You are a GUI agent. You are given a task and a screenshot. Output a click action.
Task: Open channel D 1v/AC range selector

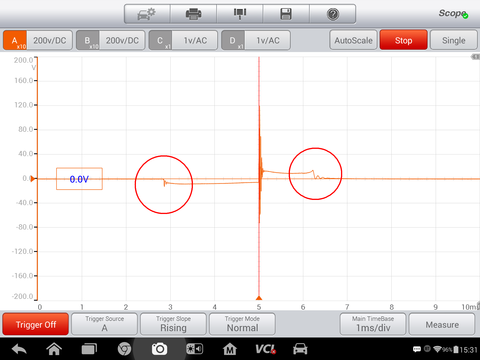(x=268, y=40)
